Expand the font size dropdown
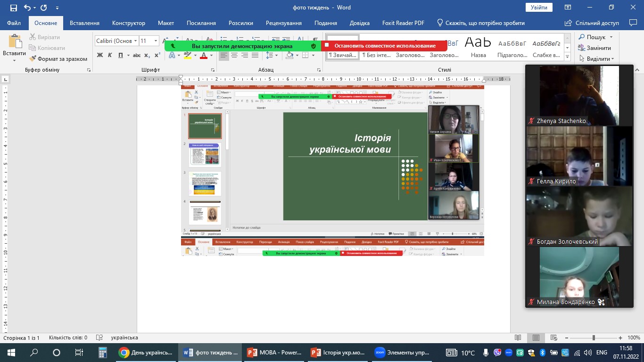This screenshot has width=644, height=362. pos(156,41)
